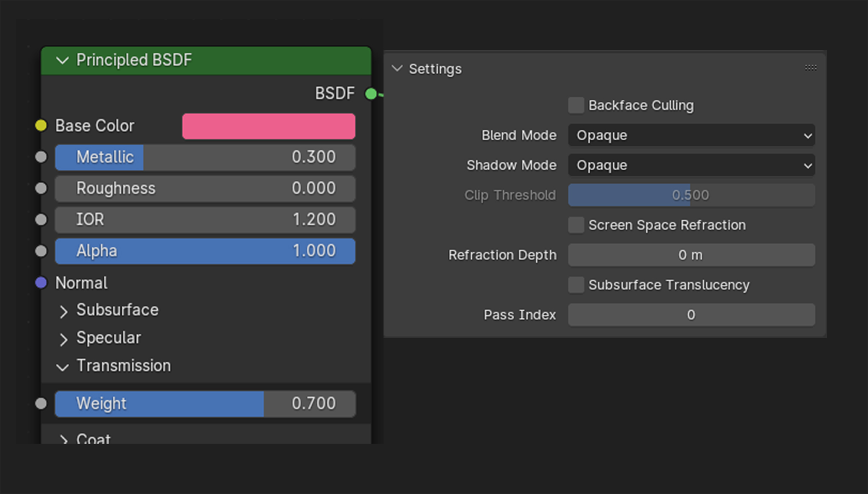Enable Backface Culling
868x494 pixels.
[x=576, y=105]
